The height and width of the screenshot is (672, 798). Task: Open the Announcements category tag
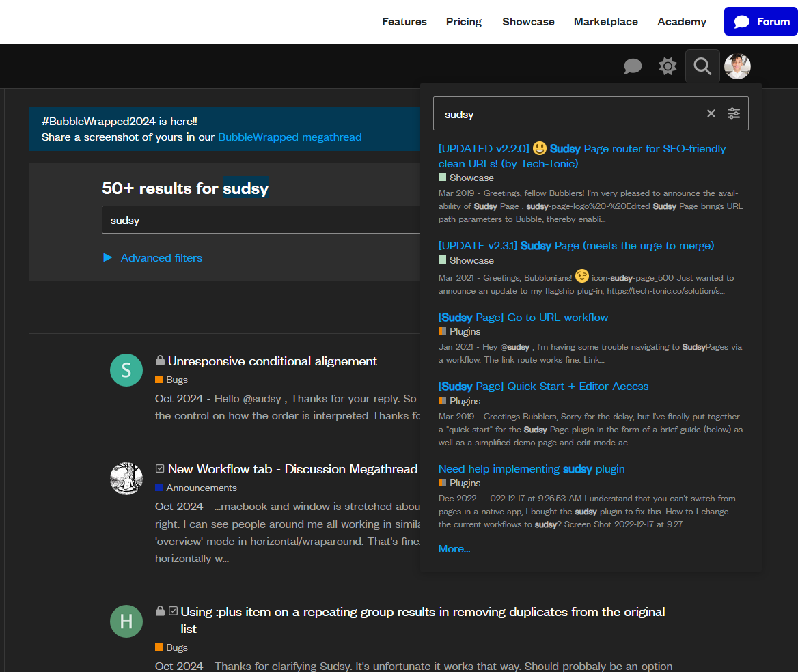tap(196, 488)
